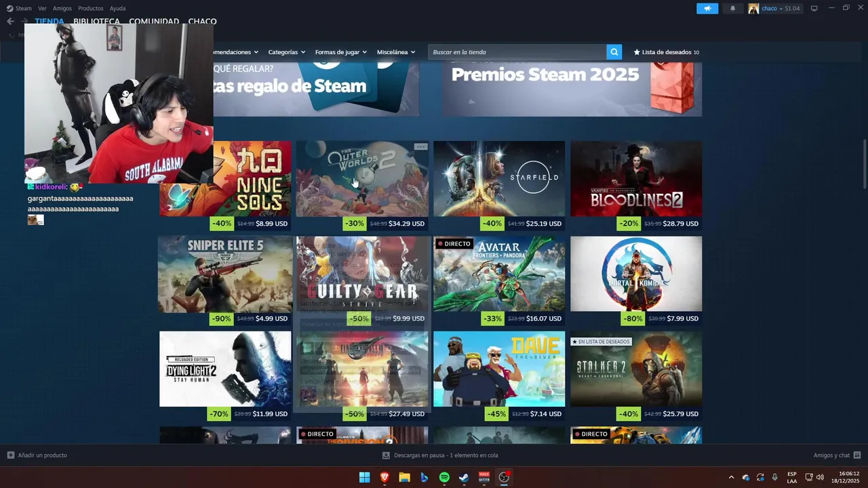Open the notifications bell
The height and width of the screenshot is (488, 868).
click(732, 8)
